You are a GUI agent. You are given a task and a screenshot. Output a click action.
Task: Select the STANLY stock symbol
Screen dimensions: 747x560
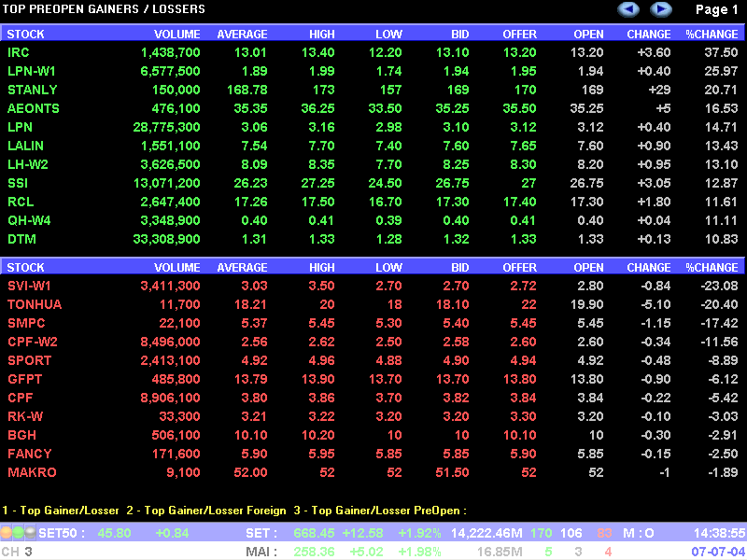tap(32, 90)
